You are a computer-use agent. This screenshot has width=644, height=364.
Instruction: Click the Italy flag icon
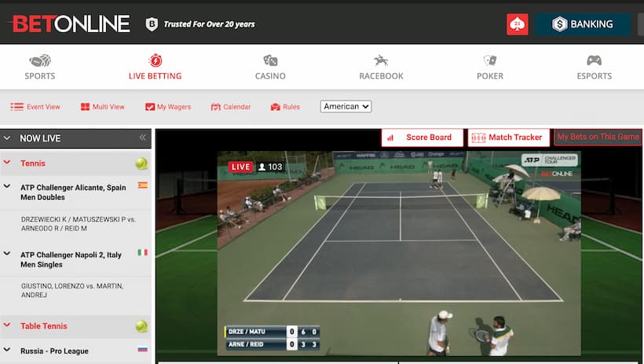pos(142,252)
